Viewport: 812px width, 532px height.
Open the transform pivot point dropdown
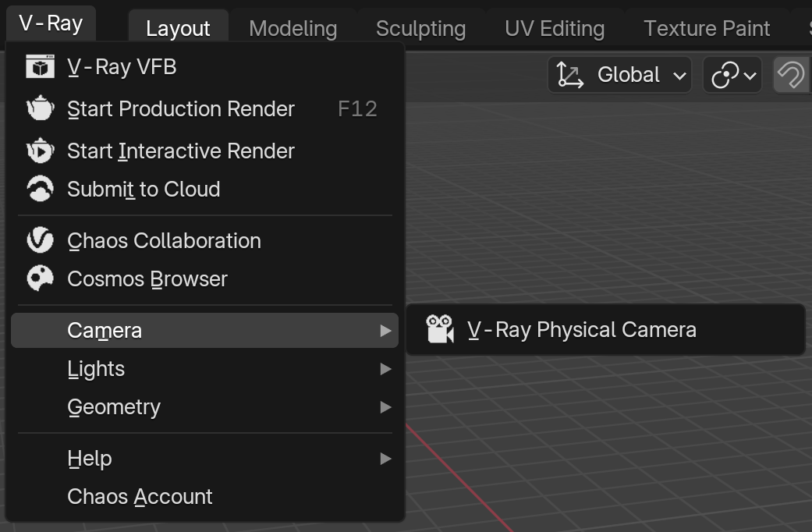click(x=732, y=75)
